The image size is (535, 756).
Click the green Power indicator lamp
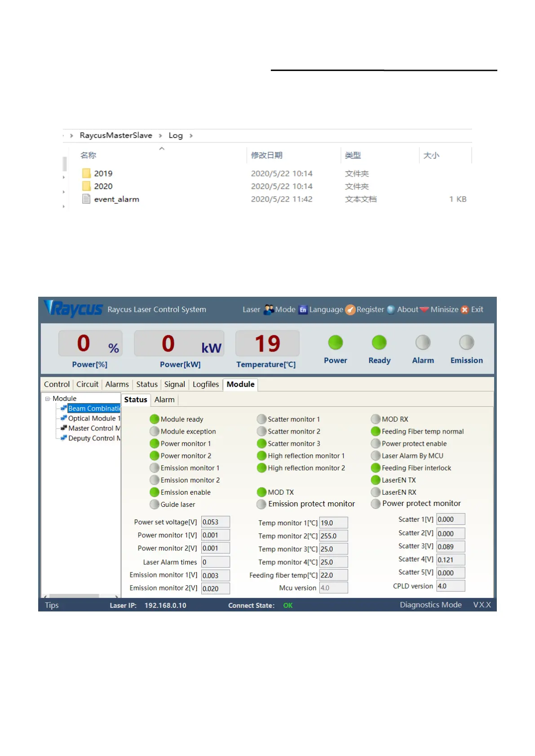(x=335, y=343)
